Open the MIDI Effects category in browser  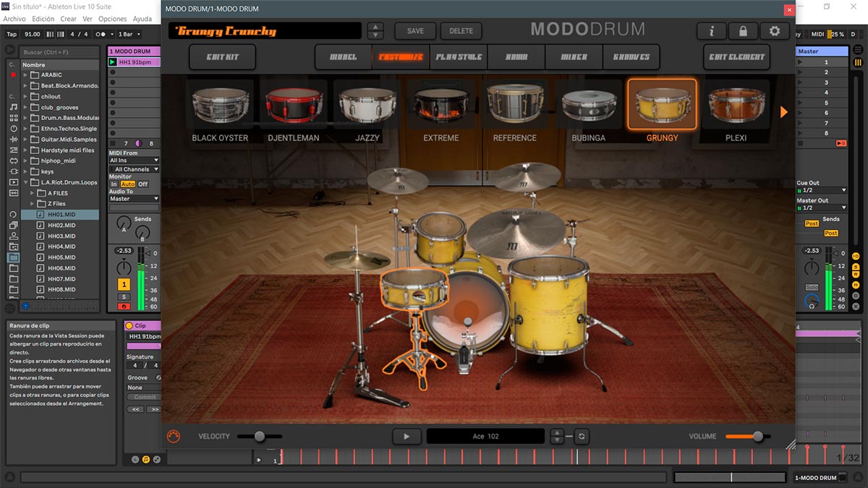(x=13, y=150)
